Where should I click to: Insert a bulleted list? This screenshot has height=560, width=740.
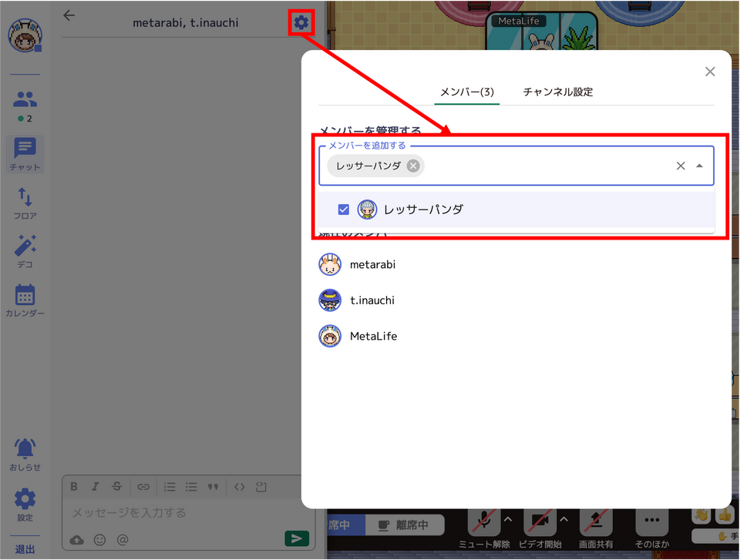tap(191, 487)
